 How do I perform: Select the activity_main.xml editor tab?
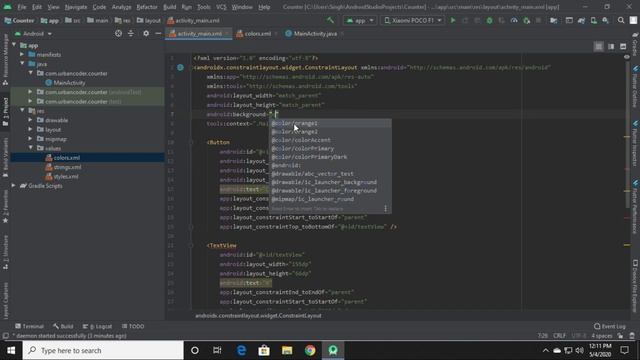click(x=199, y=33)
